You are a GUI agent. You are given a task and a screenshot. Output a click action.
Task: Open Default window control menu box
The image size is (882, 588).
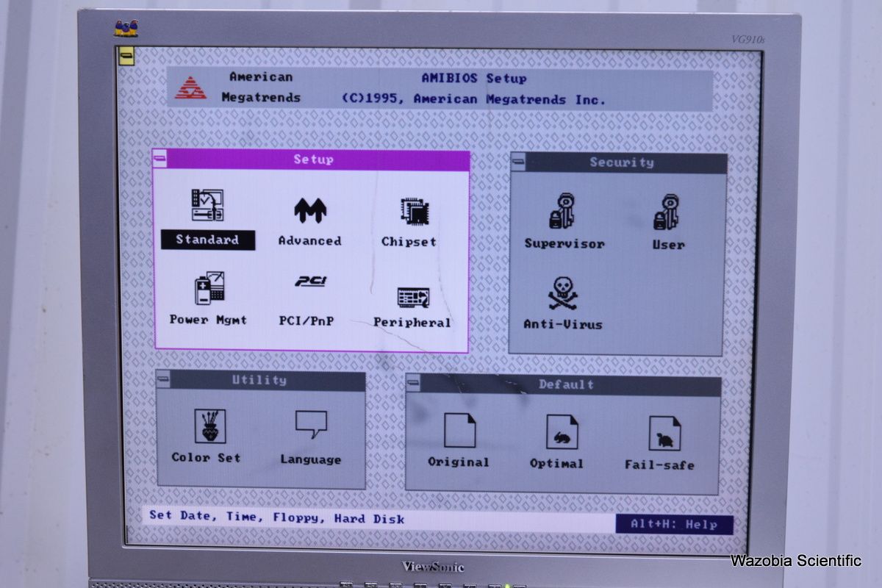414,382
